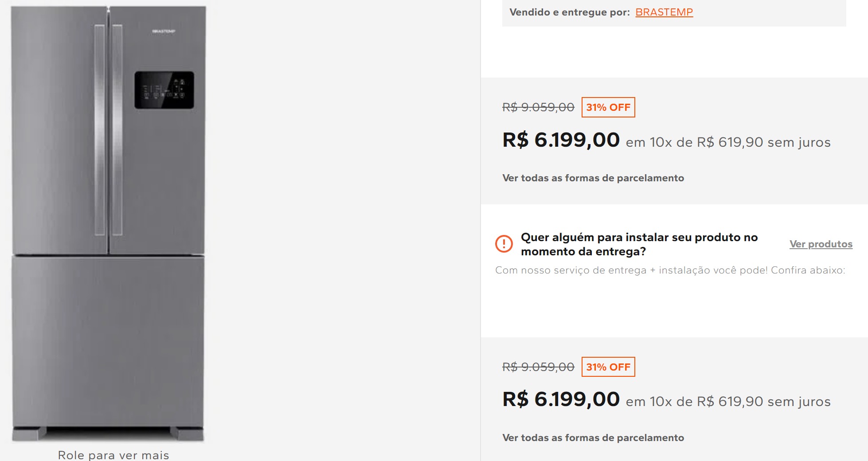Click the delivery and installation service description

(x=670, y=270)
